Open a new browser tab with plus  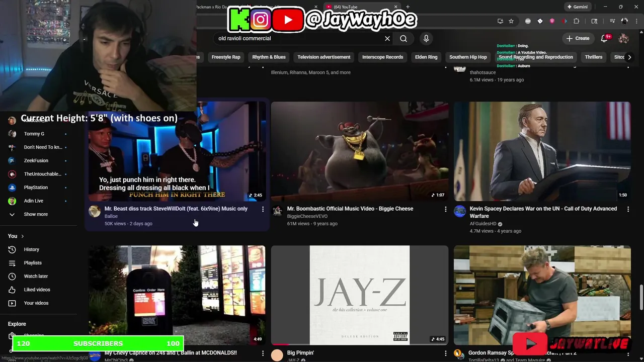coord(408,7)
